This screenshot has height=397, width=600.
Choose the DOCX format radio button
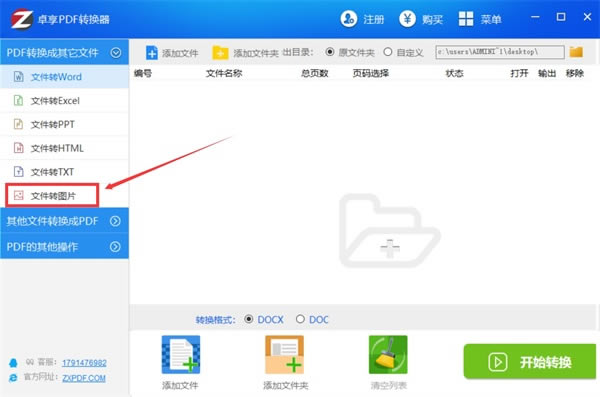(249, 319)
